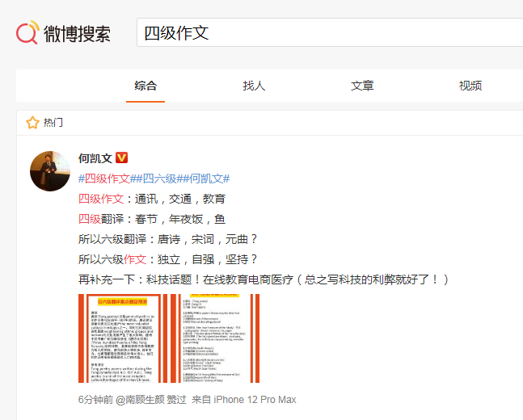Open the username 何凯文 link

(x=95, y=158)
